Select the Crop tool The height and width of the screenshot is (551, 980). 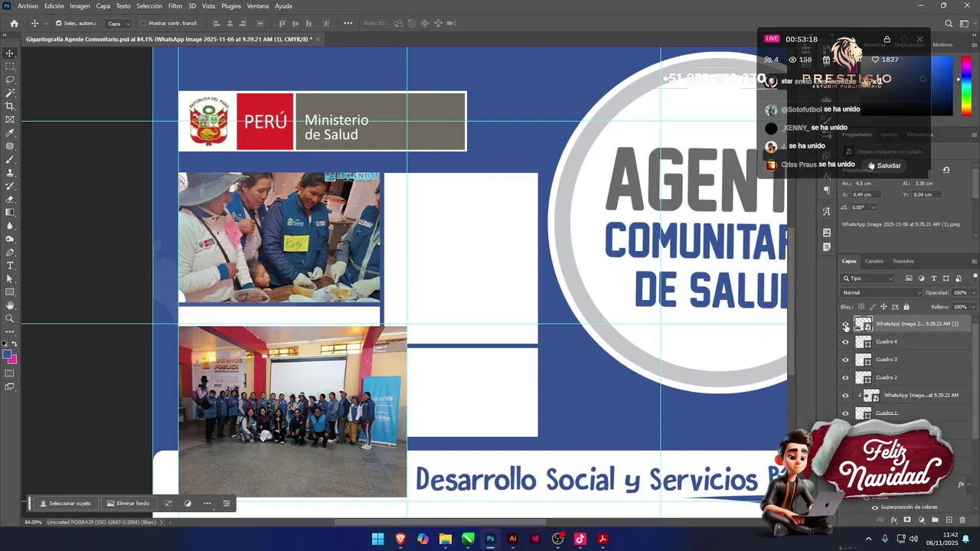click(x=10, y=106)
